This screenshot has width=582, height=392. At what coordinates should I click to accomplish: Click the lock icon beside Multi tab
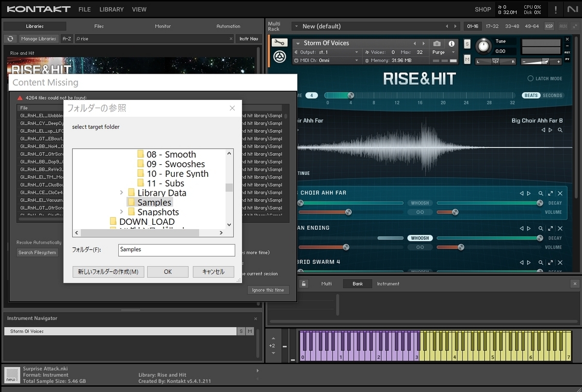304,283
